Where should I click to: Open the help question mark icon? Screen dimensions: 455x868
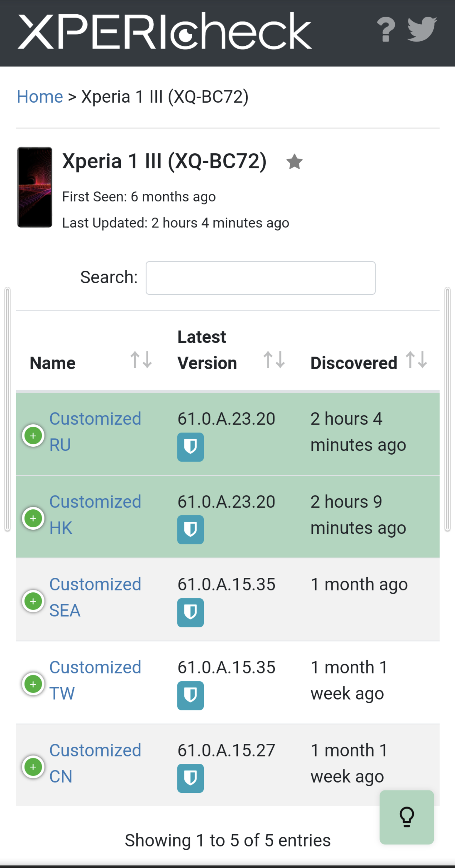(x=386, y=30)
